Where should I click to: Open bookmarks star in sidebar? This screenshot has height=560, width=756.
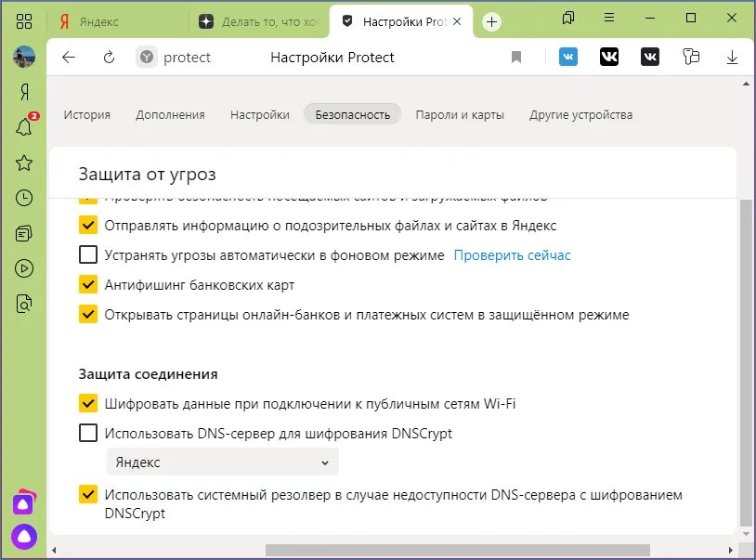[24, 163]
